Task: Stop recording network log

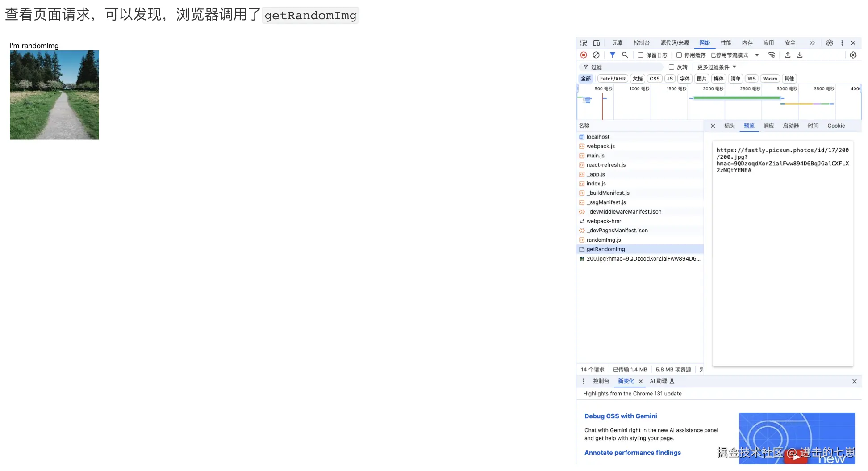Action: [x=583, y=55]
